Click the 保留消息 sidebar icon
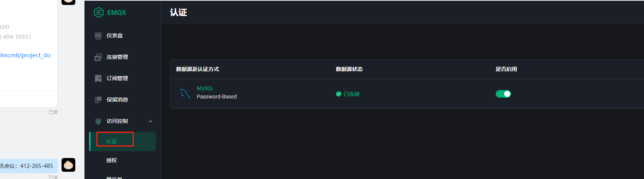This screenshot has height=179, width=644. (98, 100)
